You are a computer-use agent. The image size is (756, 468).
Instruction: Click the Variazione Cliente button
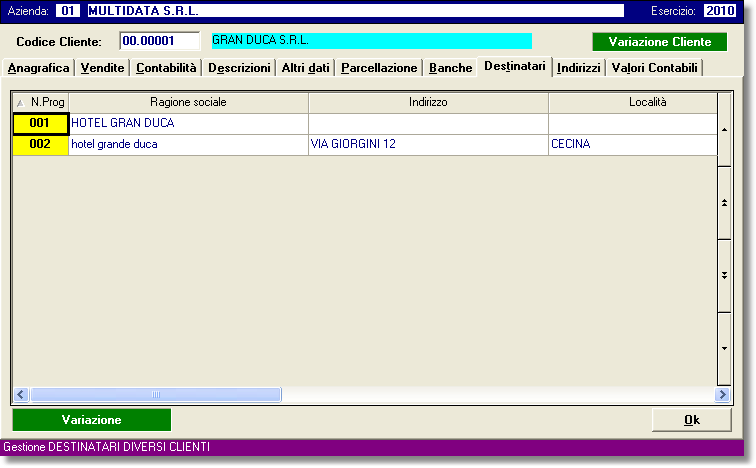[660, 42]
